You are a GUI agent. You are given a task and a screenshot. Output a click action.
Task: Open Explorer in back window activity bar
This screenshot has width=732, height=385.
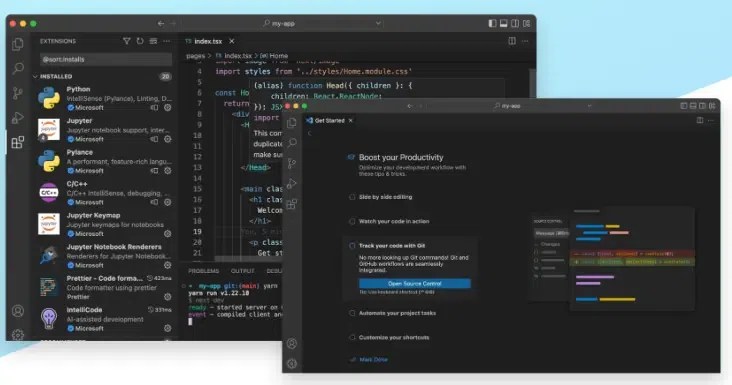(x=18, y=44)
